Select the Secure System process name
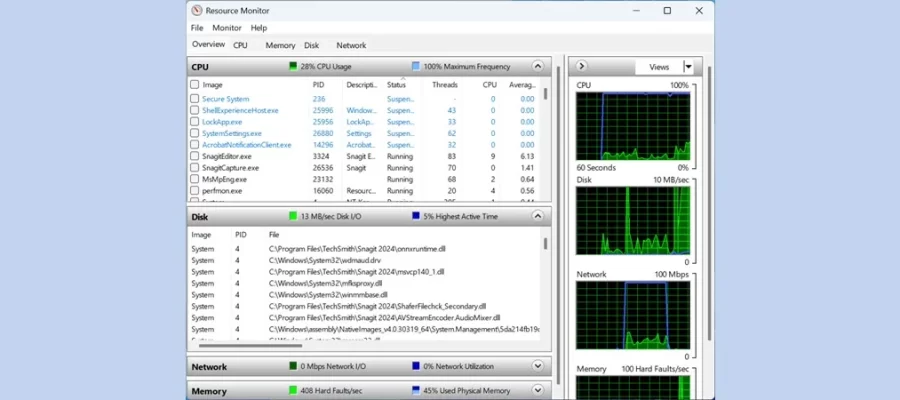Image resolution: width=900 pixels, height=400 pixels. tap(226, 99)
